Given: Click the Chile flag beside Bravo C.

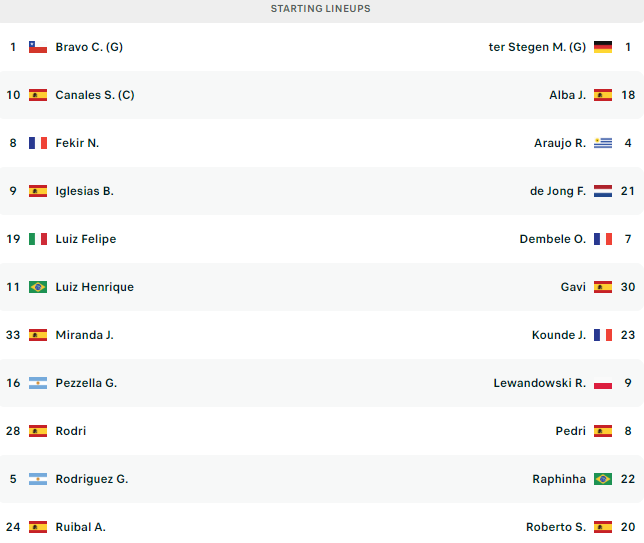Looking at the screenshot, I should click(x=38, y=47).
